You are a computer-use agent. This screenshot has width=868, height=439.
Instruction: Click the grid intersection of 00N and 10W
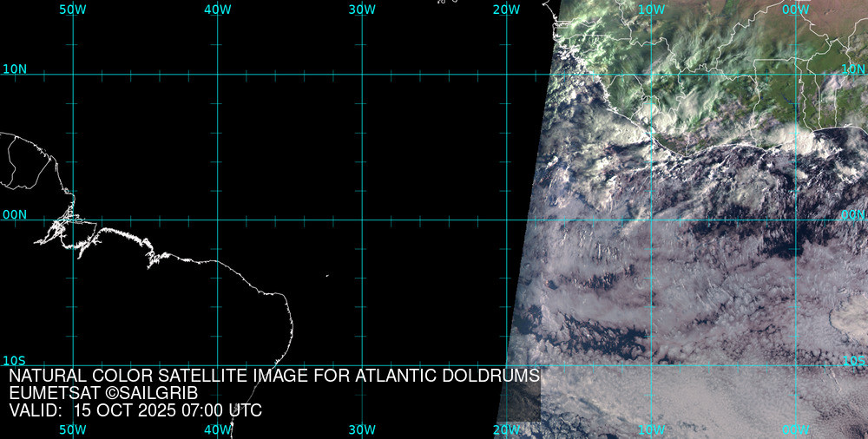click(x=651, y=219)
